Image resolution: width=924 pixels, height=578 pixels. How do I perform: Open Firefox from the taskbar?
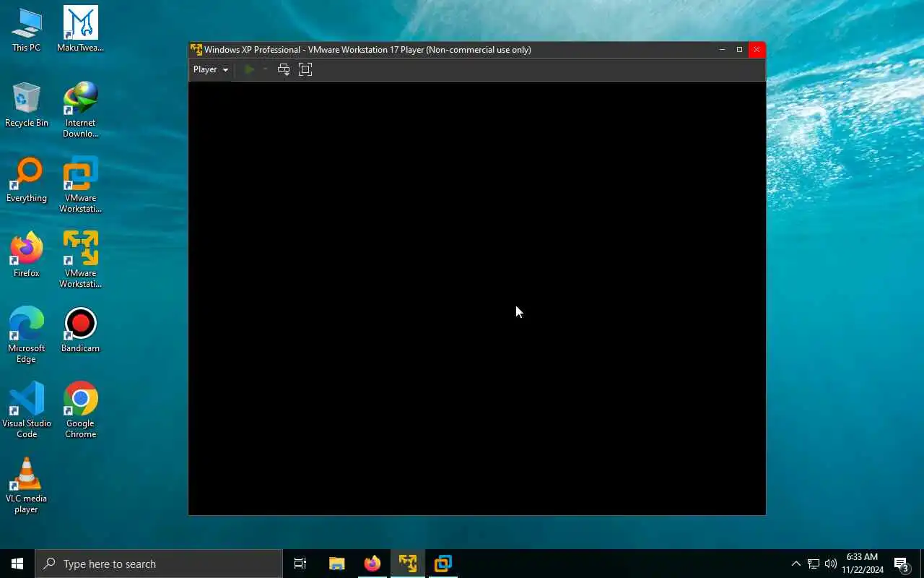372,564
